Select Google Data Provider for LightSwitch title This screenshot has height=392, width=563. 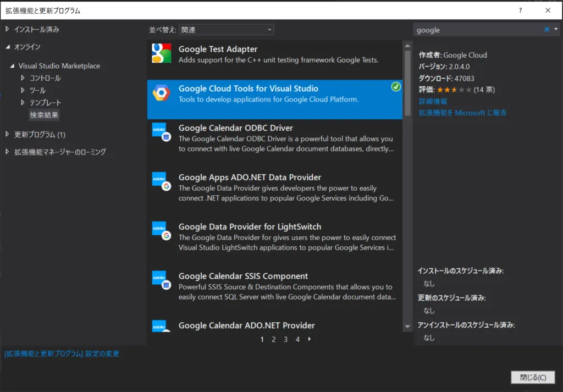(250, 227)
